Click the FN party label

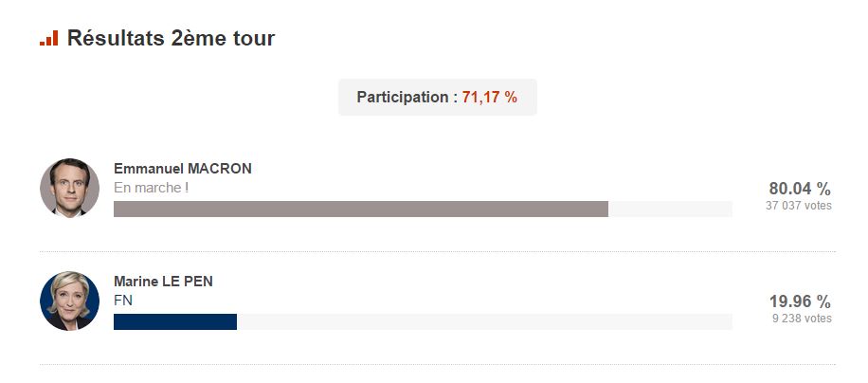(x=123, y=301)
